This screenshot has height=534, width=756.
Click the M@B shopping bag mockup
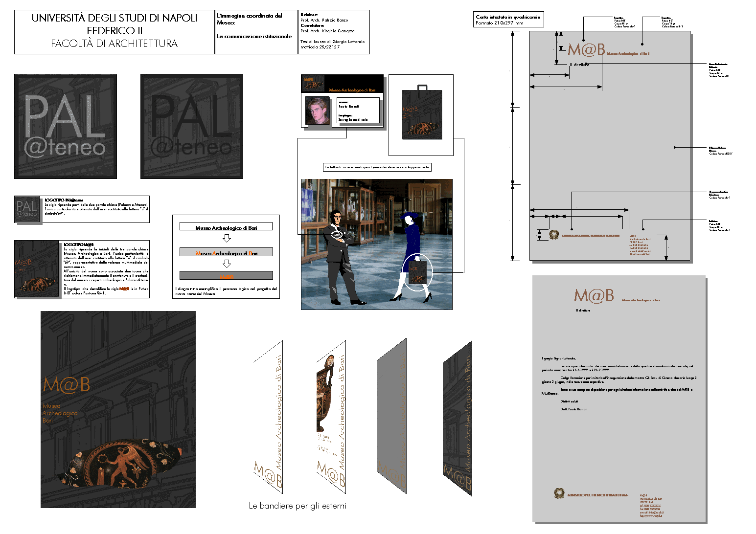click(422, 112)
